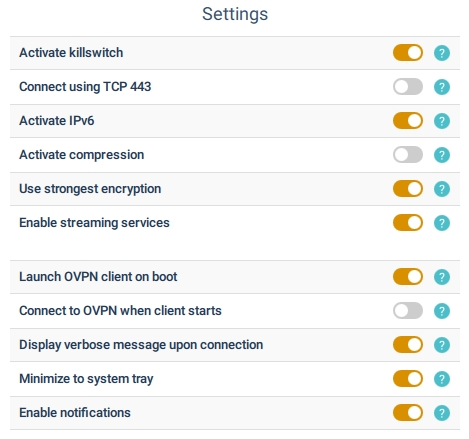Image resolution: width=469 pixels, height=439 pixels.
Task: Click help icon beside Enable streaming services
Action: [x=442, y=223]
